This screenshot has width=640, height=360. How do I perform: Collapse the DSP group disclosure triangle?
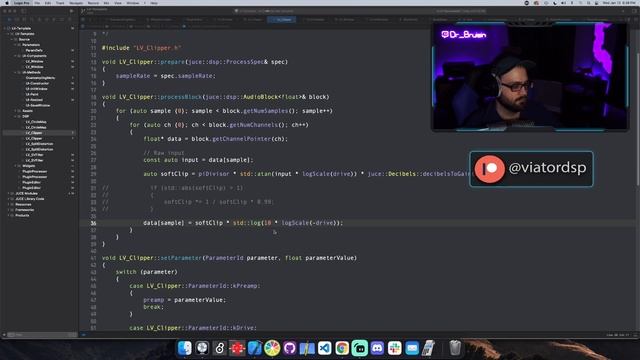[x=16, y=116]
